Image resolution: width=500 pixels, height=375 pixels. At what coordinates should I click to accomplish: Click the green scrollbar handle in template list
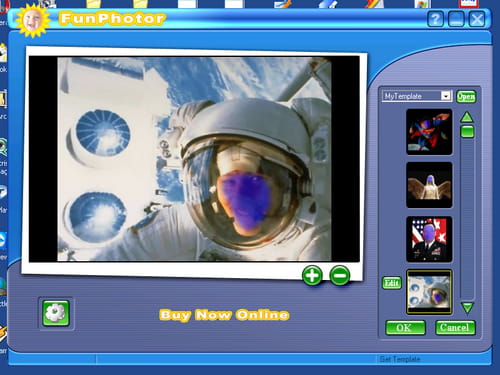467,132
